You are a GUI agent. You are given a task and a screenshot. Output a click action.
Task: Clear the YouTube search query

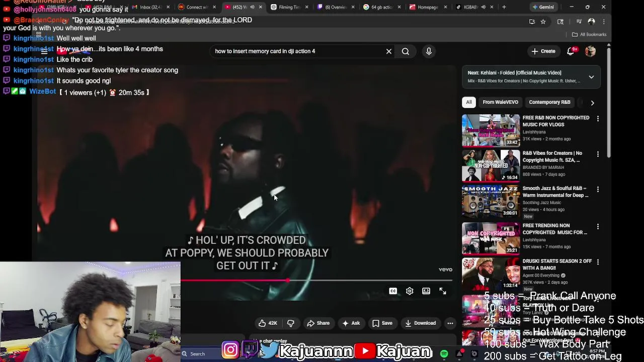tap(389, 51)
